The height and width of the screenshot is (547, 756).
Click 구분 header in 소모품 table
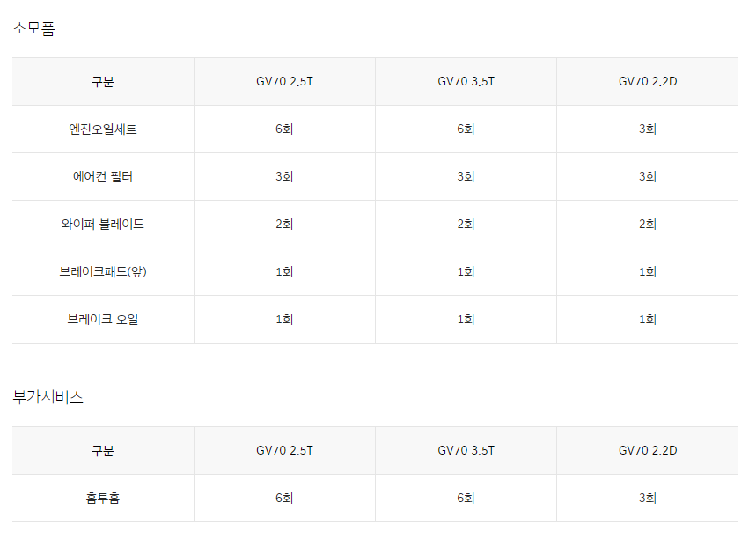pyautogui.click(x=103, y=82)
